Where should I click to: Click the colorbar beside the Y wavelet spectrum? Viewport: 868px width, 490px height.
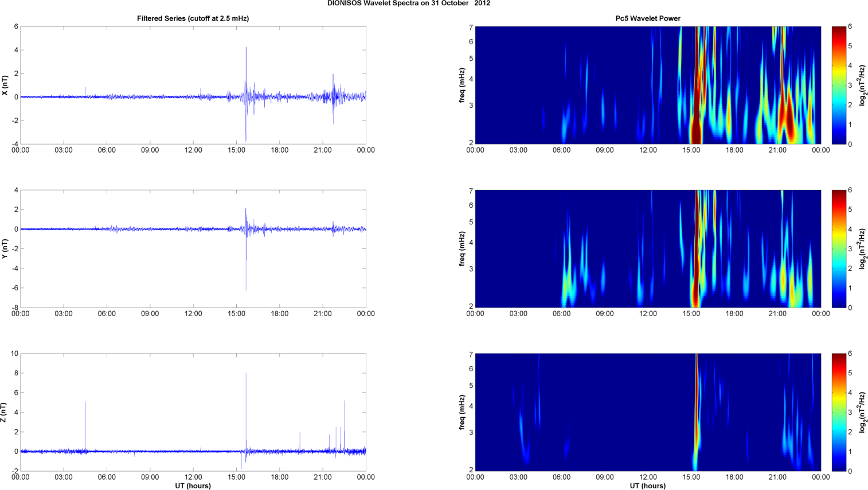pyautogui.click(x=838, y=249)
